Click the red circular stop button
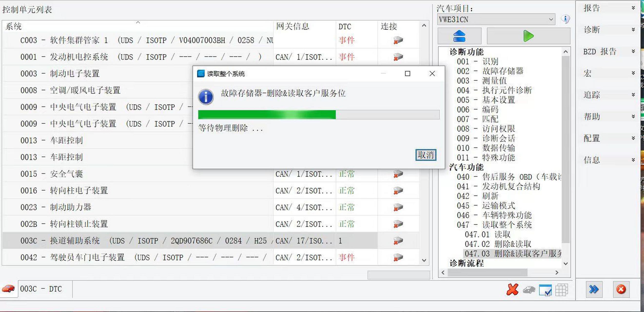 tap(621, 289)
